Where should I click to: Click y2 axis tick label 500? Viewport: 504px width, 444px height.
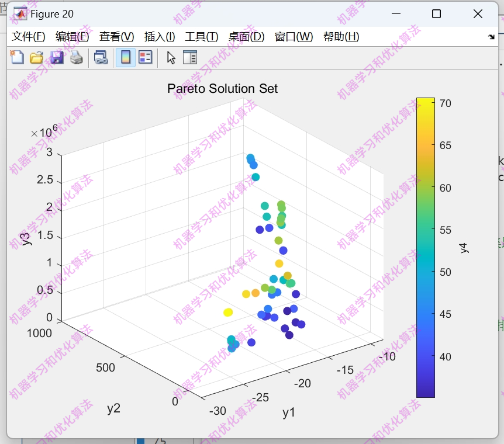click(x=105, y=367)
